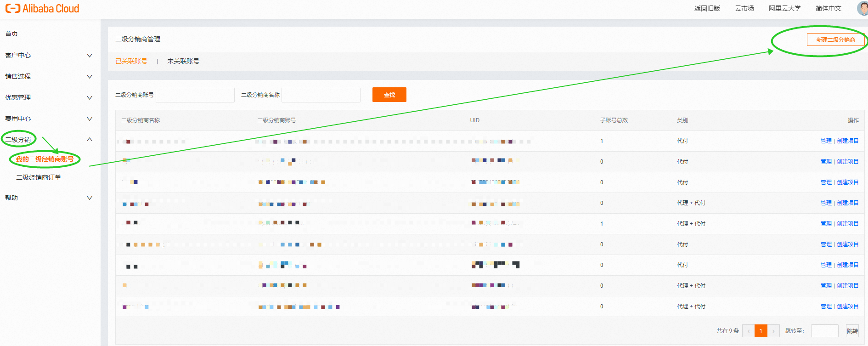The width and height of the screenshot is (868, 346).
Task: Click the 跳转 jump button
Action: pyautogui.click(x=852, y=331)
